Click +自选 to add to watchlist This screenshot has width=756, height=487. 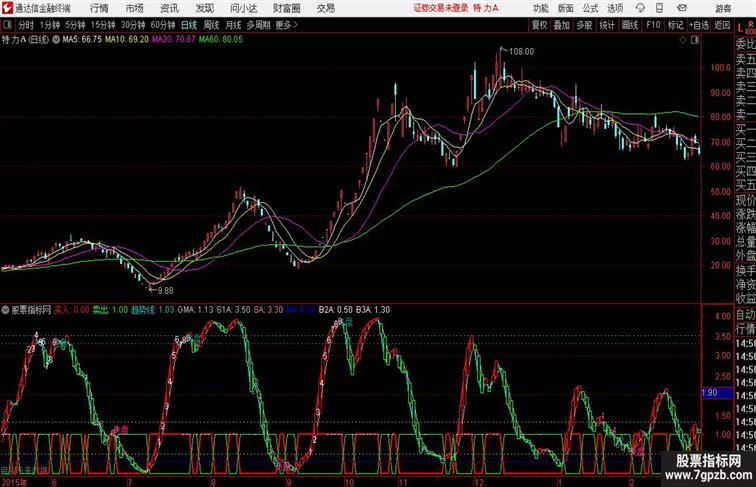coord(699,25)
